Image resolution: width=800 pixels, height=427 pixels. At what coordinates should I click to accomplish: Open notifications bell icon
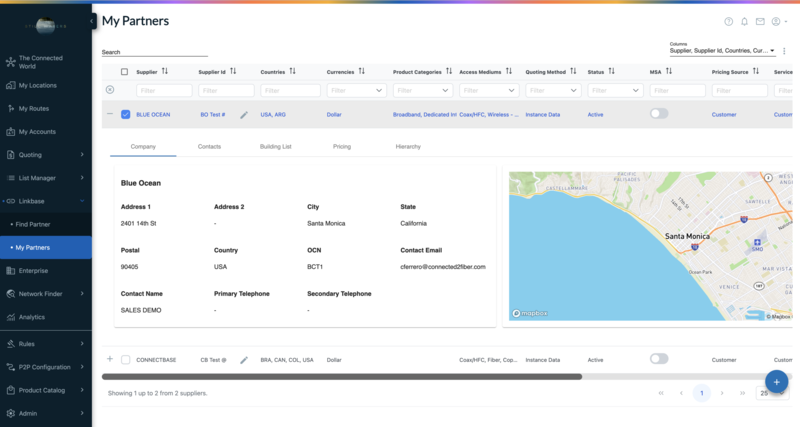[x=744, y=21]
